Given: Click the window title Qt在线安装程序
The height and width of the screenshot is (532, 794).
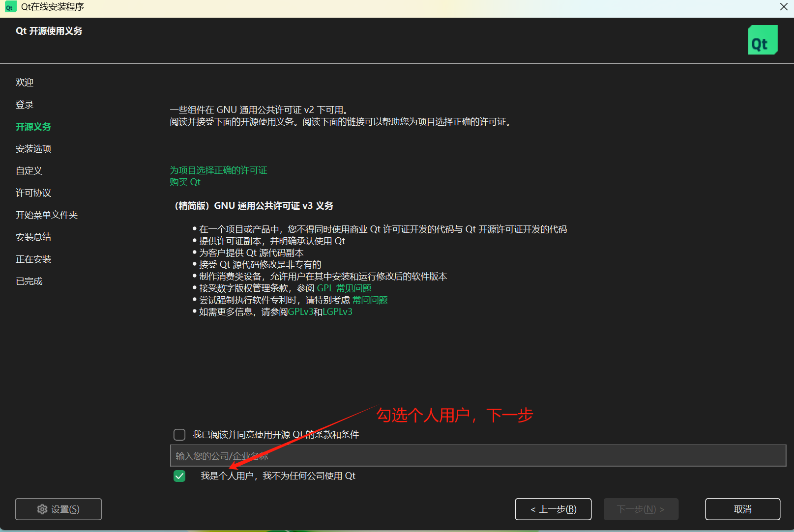Looking at the screenshot, I should (53, 7).
